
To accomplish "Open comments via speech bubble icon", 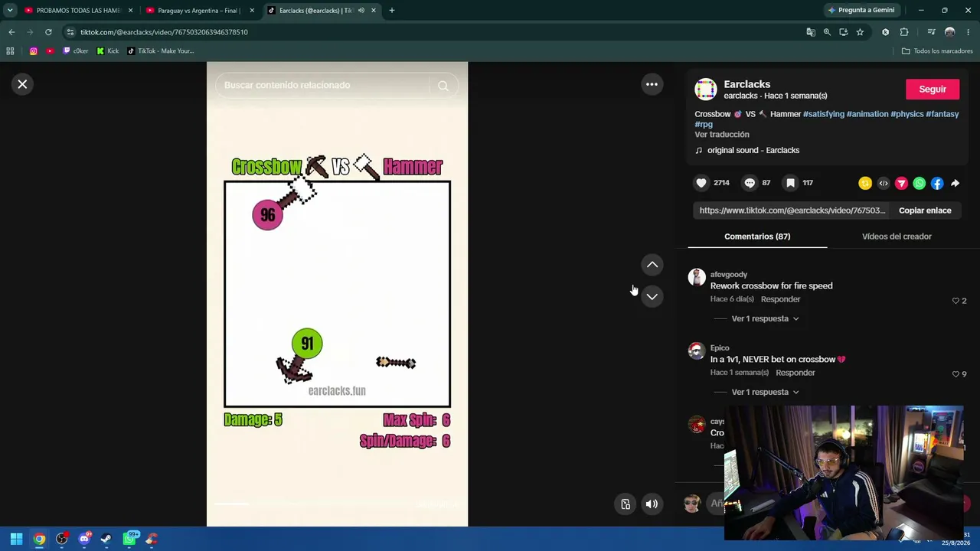I will 750,183.
